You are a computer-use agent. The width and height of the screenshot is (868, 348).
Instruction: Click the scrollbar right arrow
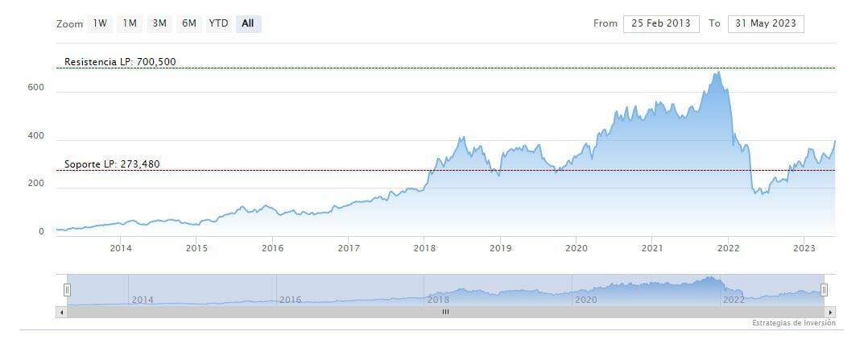(x=830, y=312)
